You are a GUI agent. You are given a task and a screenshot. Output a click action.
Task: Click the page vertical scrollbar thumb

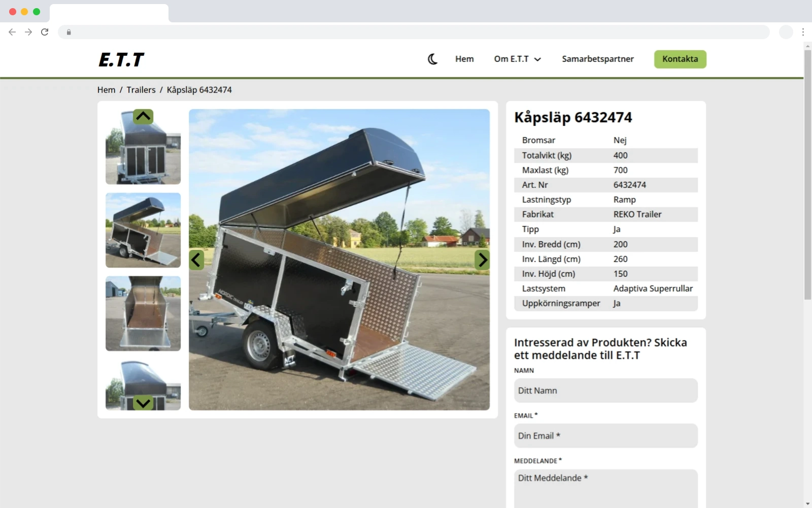(x=807, y=174)
